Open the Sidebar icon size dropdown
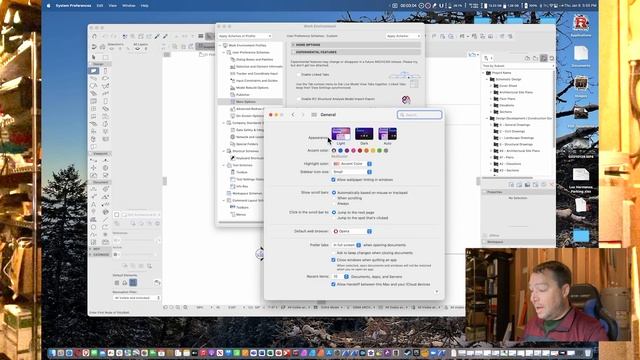640x360 pixels. [x=352, y=172]
